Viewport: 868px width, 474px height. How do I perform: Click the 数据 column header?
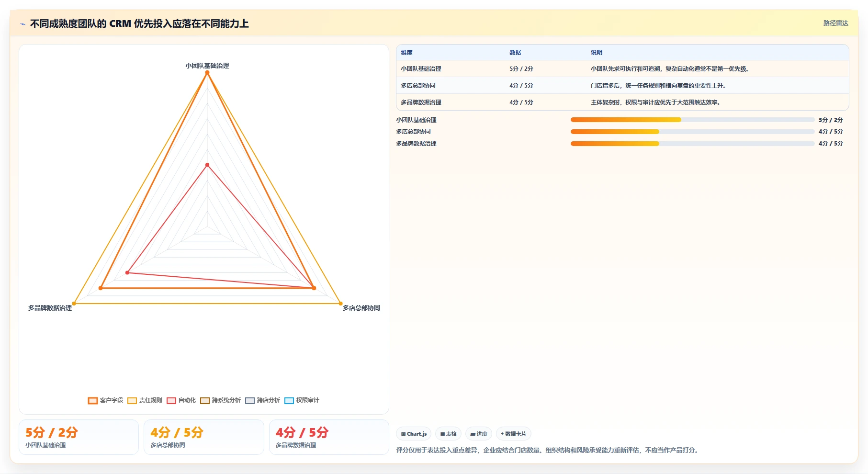pos(515,53)
